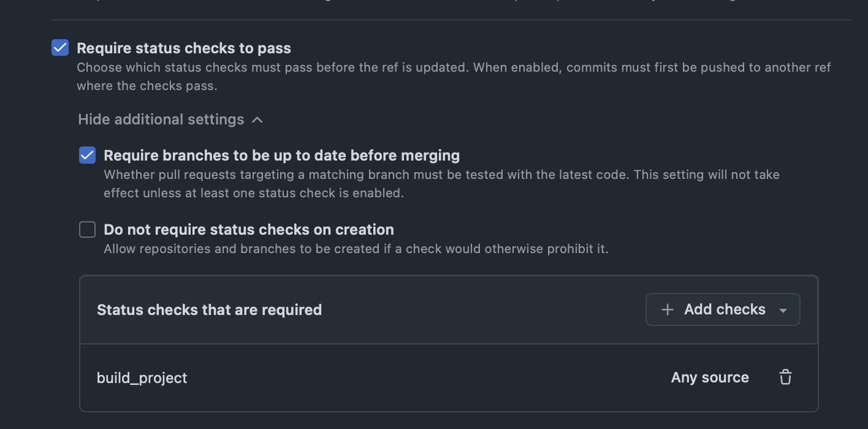This screenshot has width=868, height=429.
Task: Click the Whether pull requests targeting description text
Action: click(x=441, y=184)
